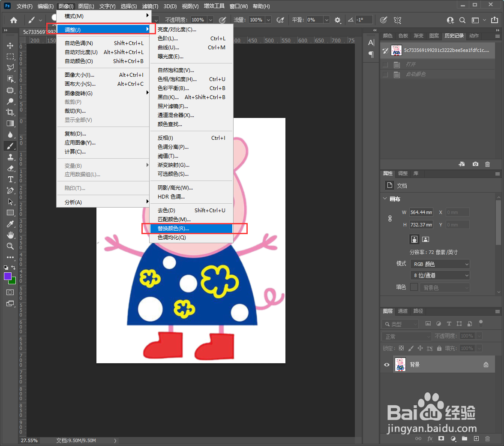Toggle symmetry paint butterfly icon

coord(398,20)
